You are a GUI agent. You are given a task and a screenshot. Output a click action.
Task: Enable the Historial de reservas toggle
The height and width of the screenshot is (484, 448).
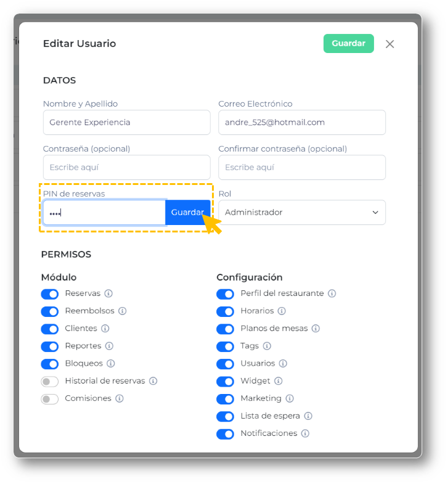point(49,382)
